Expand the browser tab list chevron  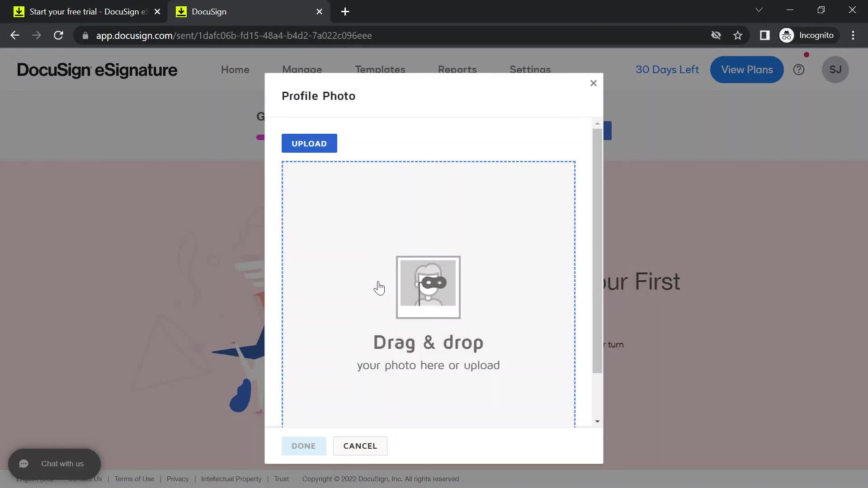[x=759, y=10]
